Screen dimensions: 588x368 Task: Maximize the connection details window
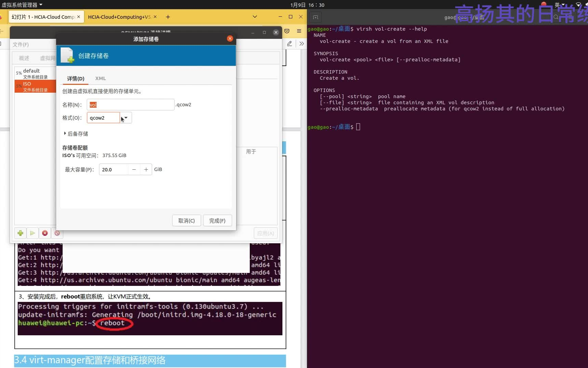[264, 32]
